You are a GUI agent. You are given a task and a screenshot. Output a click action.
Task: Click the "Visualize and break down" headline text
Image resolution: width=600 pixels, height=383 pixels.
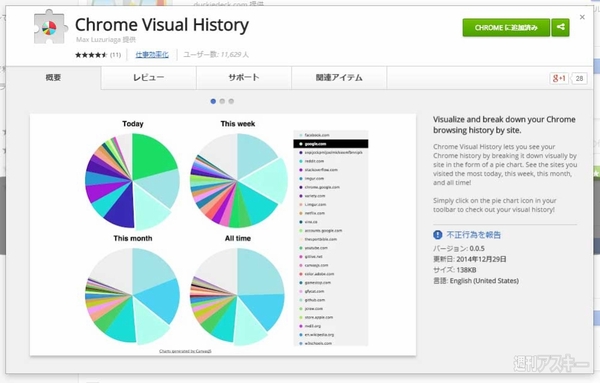point(504,125)
